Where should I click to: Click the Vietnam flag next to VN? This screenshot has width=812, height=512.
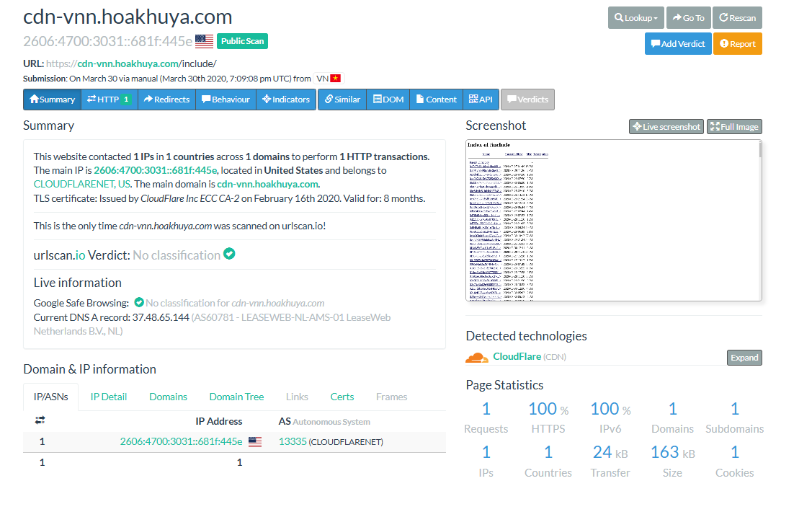coord(335,78)
